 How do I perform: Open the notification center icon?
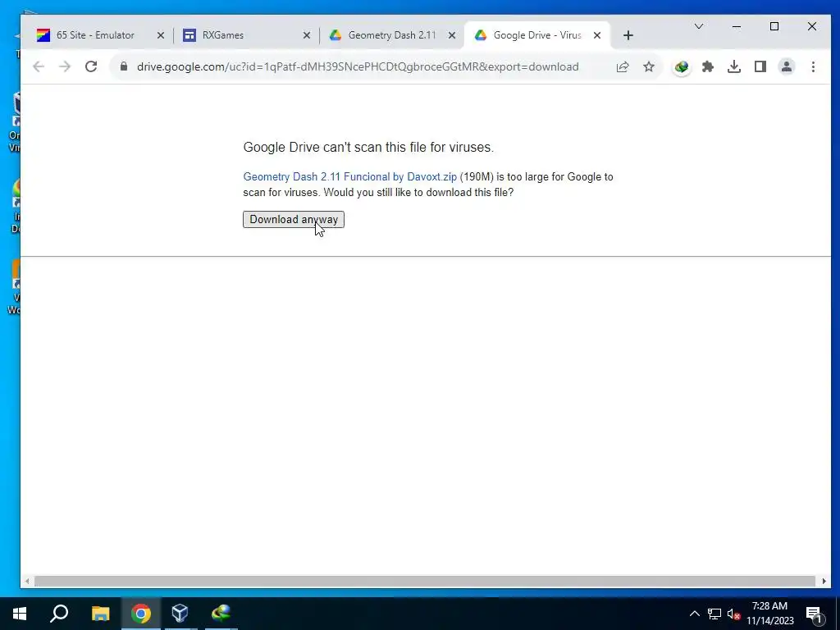815,614
